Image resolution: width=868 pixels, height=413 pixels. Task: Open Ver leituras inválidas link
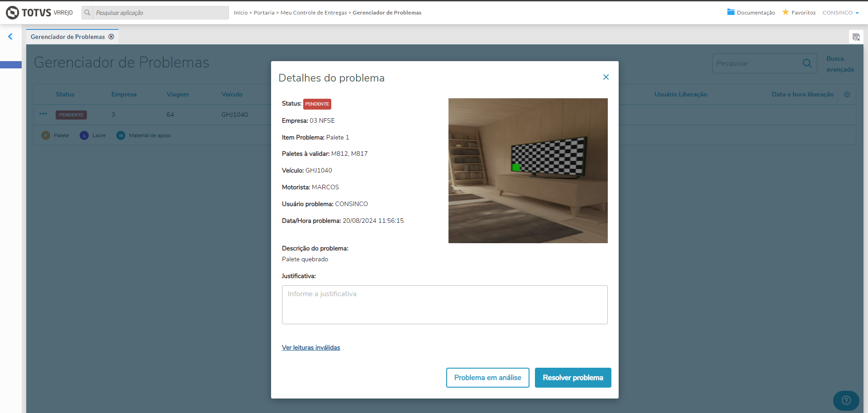pos(311,348)
